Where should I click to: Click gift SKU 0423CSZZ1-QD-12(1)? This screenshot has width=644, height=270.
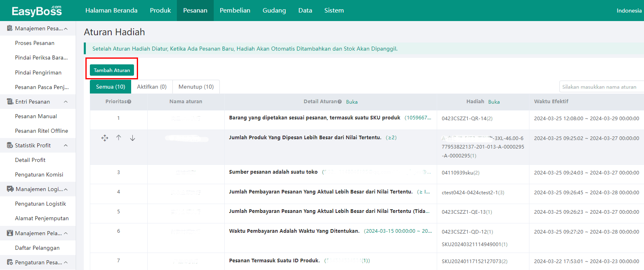pyautogui.click(x=468, y=232)
